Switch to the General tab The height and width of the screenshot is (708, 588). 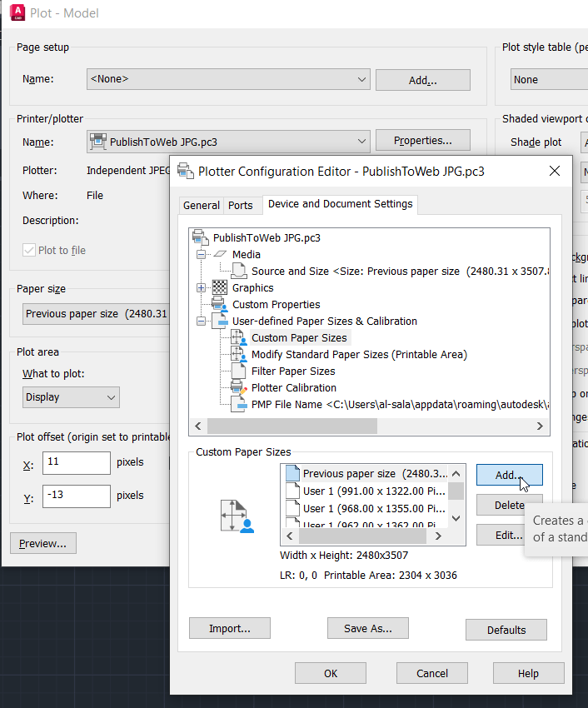201,206
